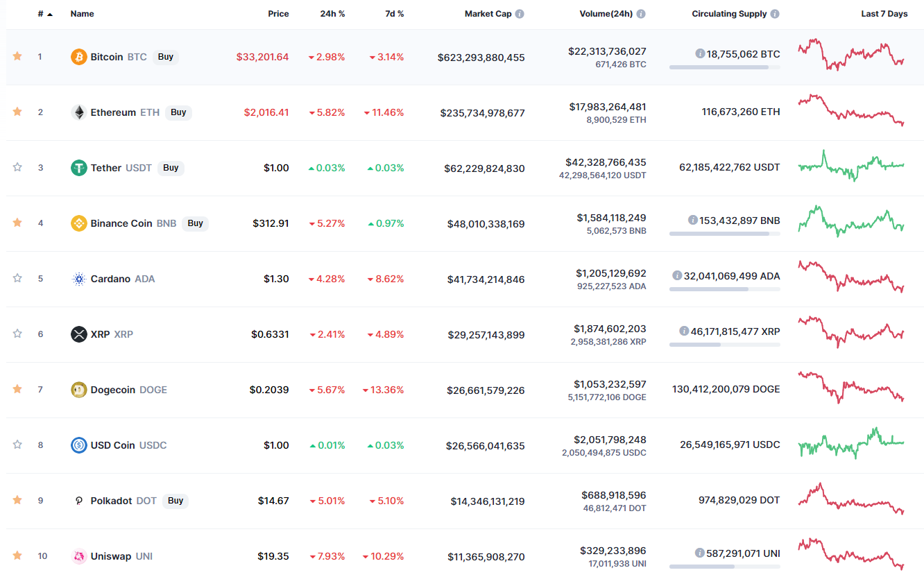Toggle Binance Coin watchlist star
The height and width of the screenshot is (577, 924).
(x=17, y=223)
